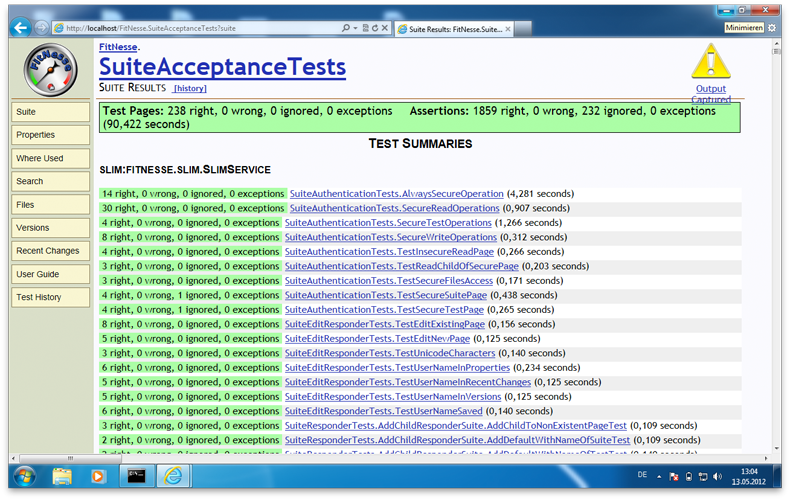Click the horizontal scrollbar thumb
The image size is (790, 500).
[70, 458]
